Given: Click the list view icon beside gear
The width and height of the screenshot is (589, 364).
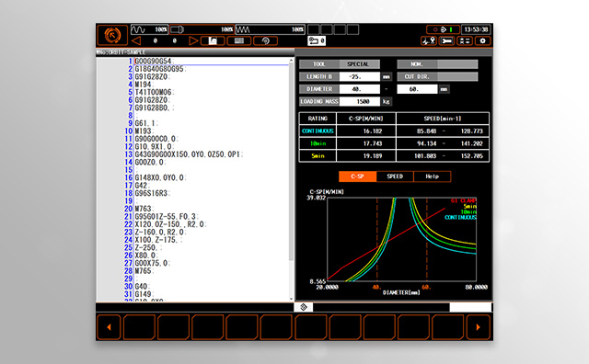Looking at the screenshot, I should click(465, 40).
